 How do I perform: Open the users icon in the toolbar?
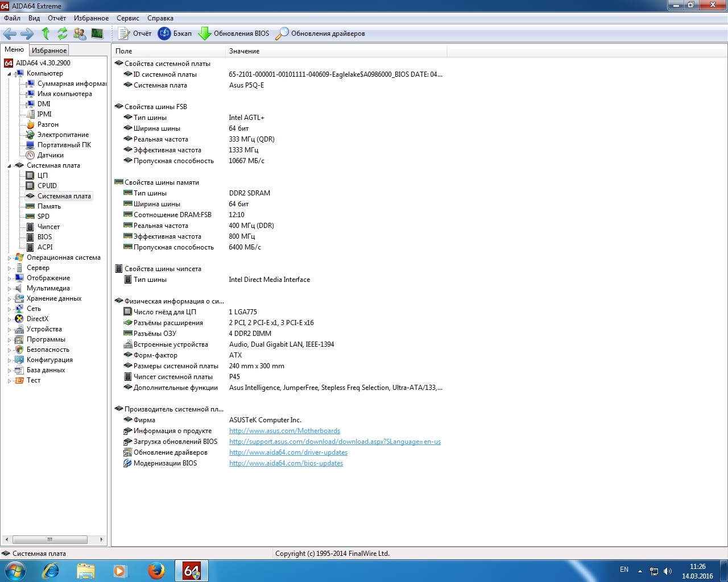(80, 34)
